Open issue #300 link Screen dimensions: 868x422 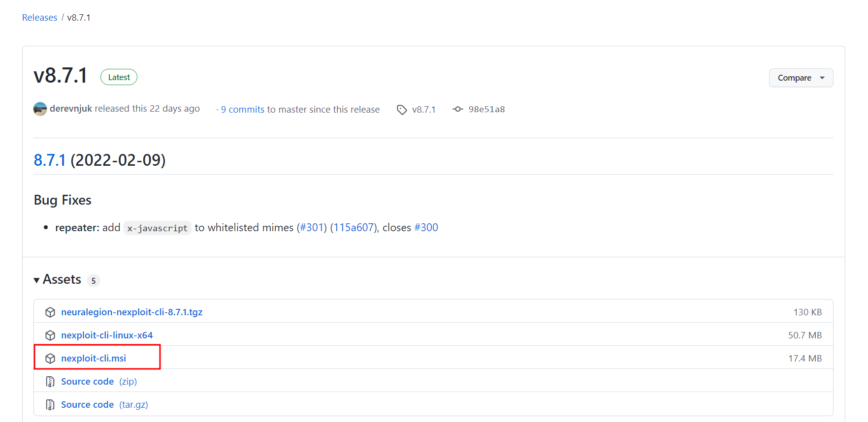426,228
